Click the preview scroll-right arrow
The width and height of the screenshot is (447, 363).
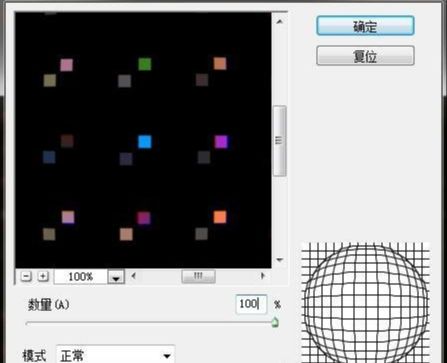coord(263,276)
